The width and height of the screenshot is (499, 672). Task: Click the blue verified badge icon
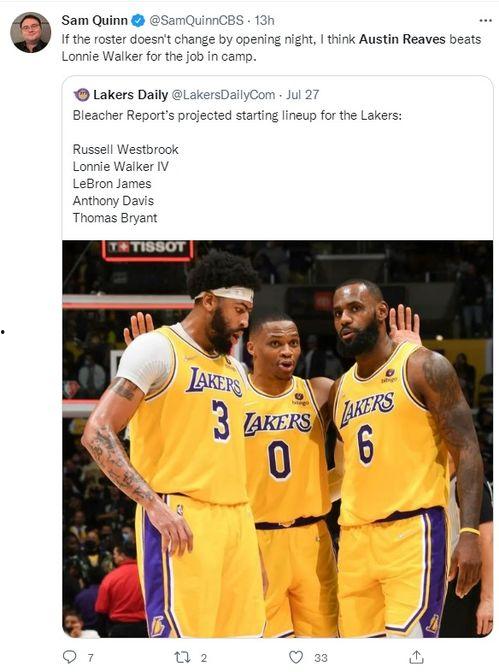pos(138,20)
